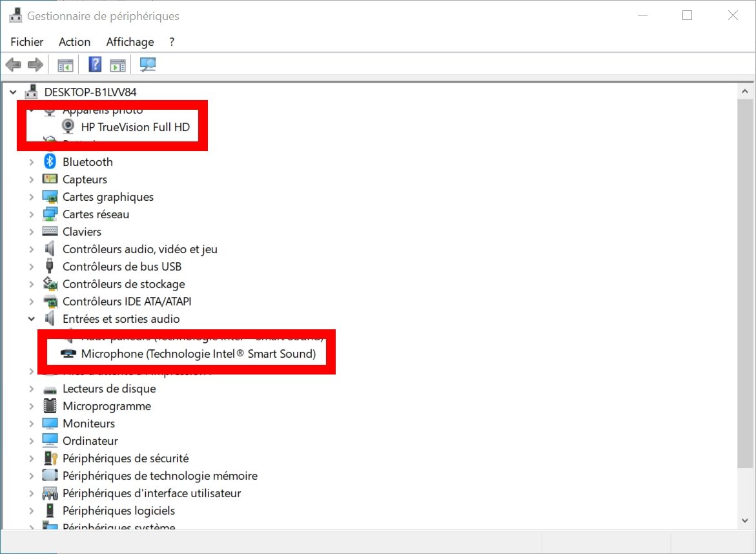Open the Action menu
Image resolution: width=756 pixels, height=554 pixels.
point(74,42)
